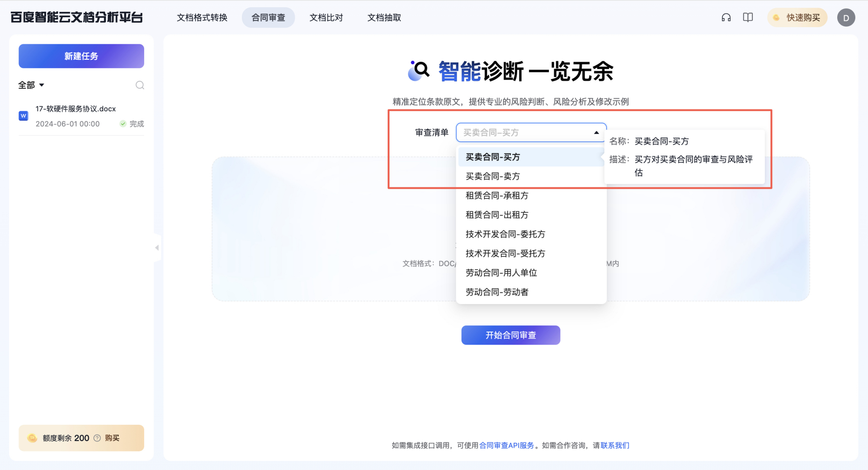Click the coin icon in quota banner
Screen dimensions: 868x470
pyautogui.click(x=32, y=438)
